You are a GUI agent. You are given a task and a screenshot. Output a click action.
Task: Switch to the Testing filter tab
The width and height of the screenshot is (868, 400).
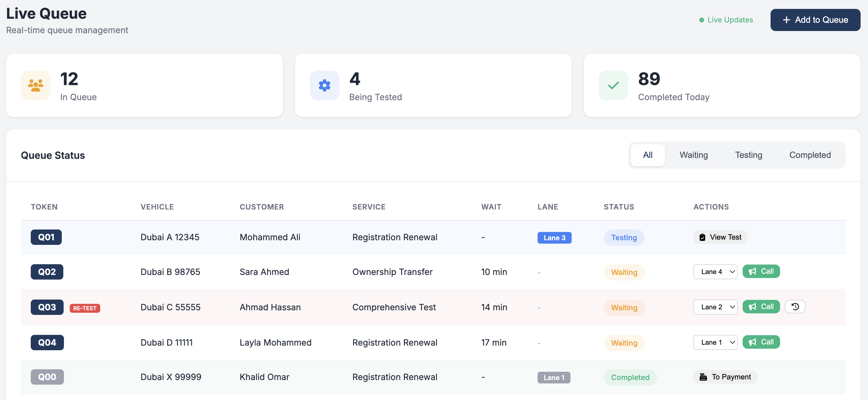748,155
